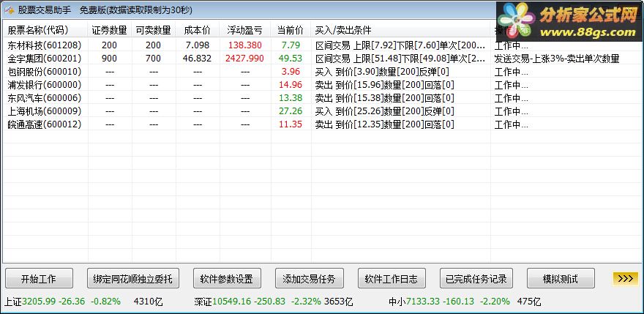Image resolution: width=644 pixels, height=314 pixels.
Task: Click 区间交易 上限[7.92] condition cell
Action: click(400, 45)
